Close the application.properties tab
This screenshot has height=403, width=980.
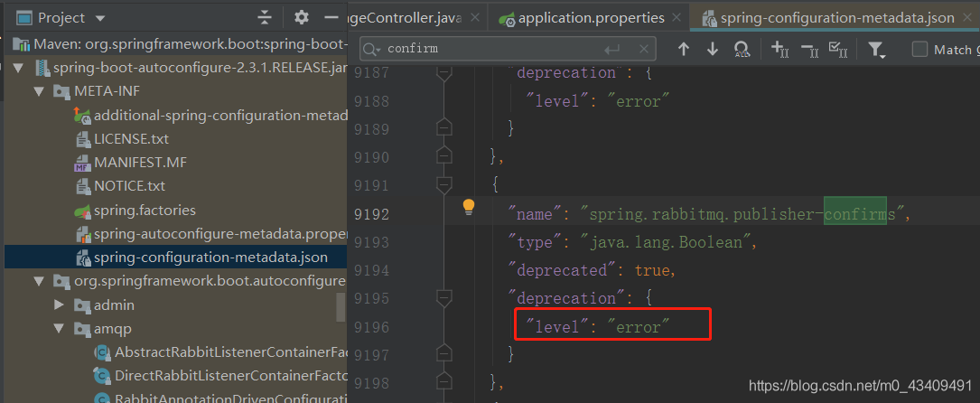click(x=677, y=18)
